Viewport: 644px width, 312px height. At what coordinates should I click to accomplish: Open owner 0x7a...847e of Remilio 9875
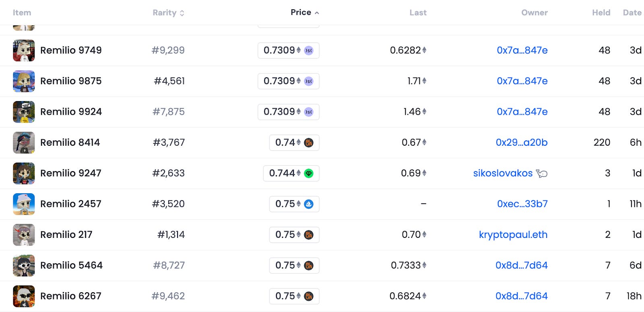coord(522,81)
